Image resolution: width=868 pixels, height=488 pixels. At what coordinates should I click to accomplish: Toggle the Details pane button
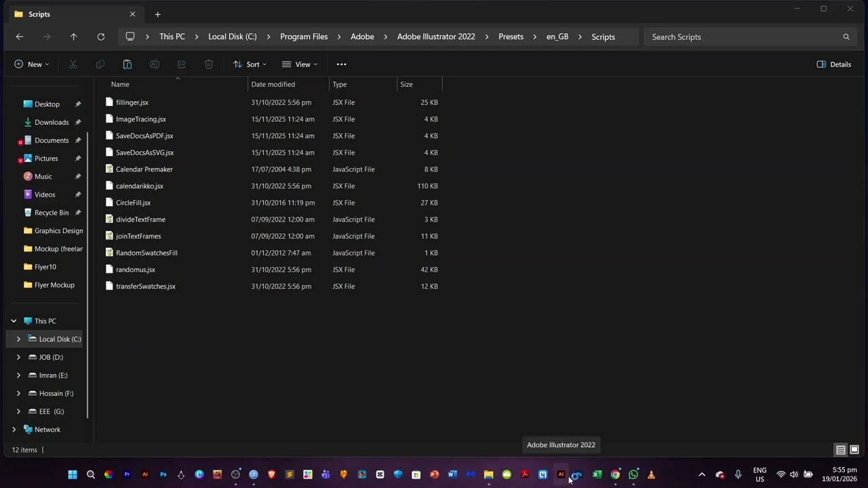[834, 64]
